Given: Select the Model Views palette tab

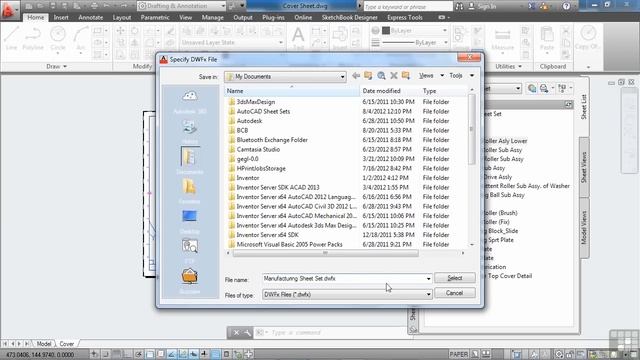Looking at the screenshot, I should click(x=584, y=228).
